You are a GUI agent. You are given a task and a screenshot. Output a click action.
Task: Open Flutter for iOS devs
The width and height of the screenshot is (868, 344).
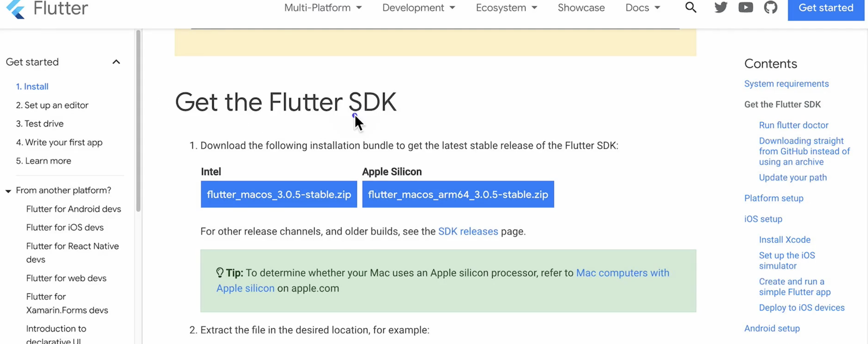pos(65,228)
